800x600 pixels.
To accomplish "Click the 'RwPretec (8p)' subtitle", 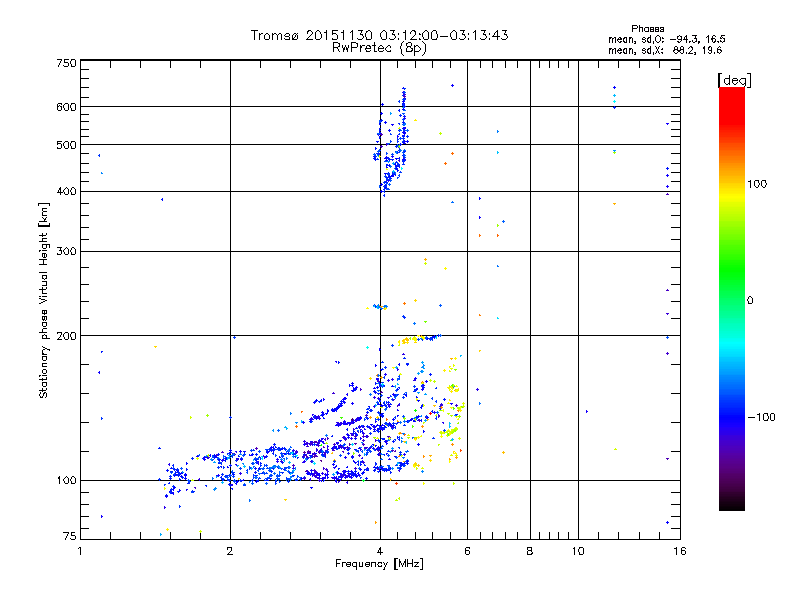I will point(379,48).
